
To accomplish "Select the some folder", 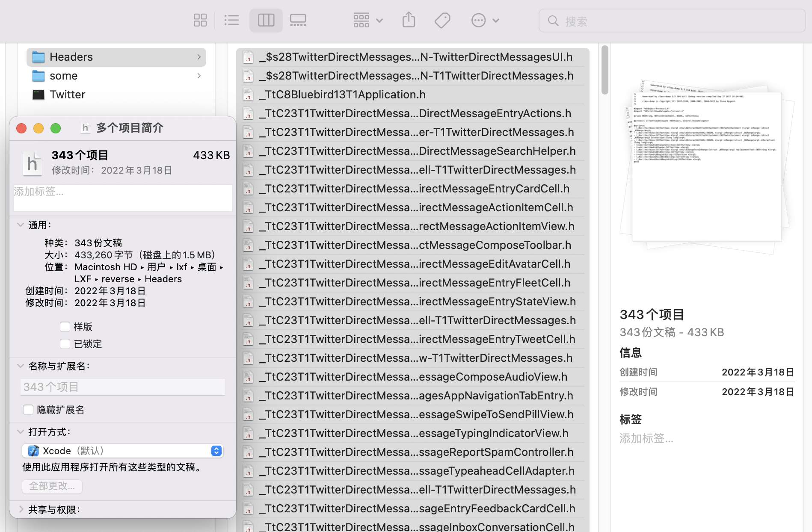I will click(116, 76).
